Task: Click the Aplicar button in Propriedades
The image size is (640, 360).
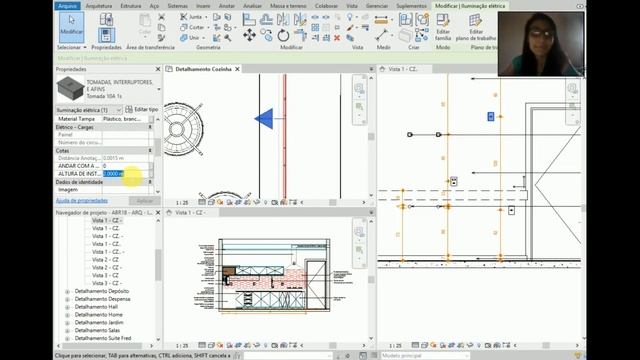Action: 144,201
